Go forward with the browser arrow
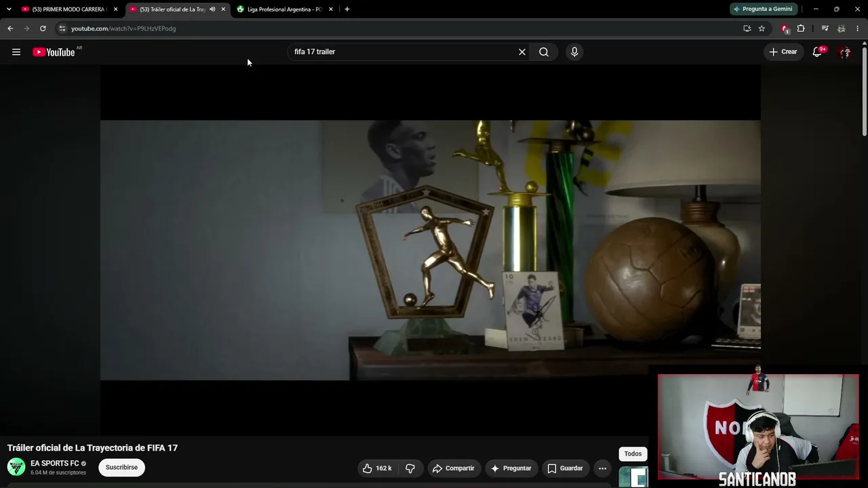The image size is (868, 488). 26,28
